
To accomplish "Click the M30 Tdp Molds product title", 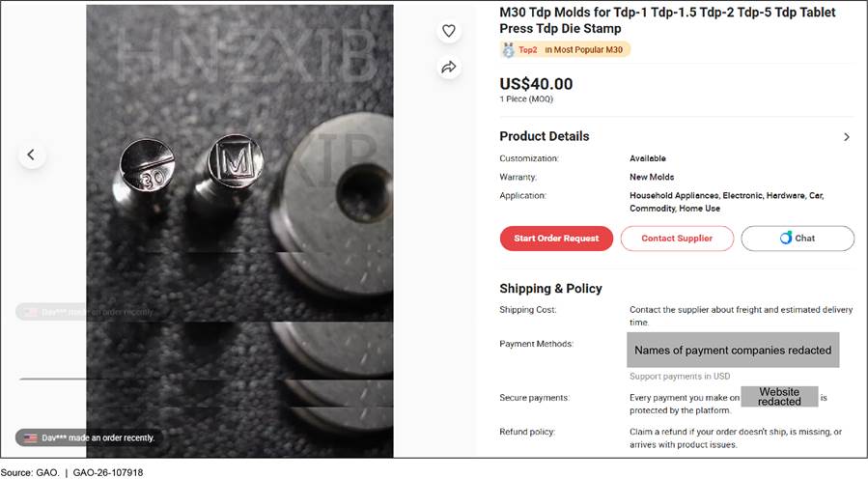I will (x=667, y=20).
